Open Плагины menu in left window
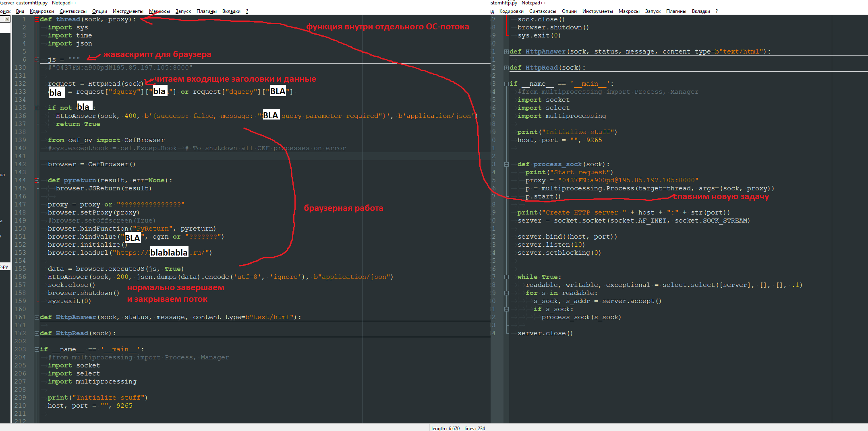Screen dimensions: 868x431 [207, 11]
